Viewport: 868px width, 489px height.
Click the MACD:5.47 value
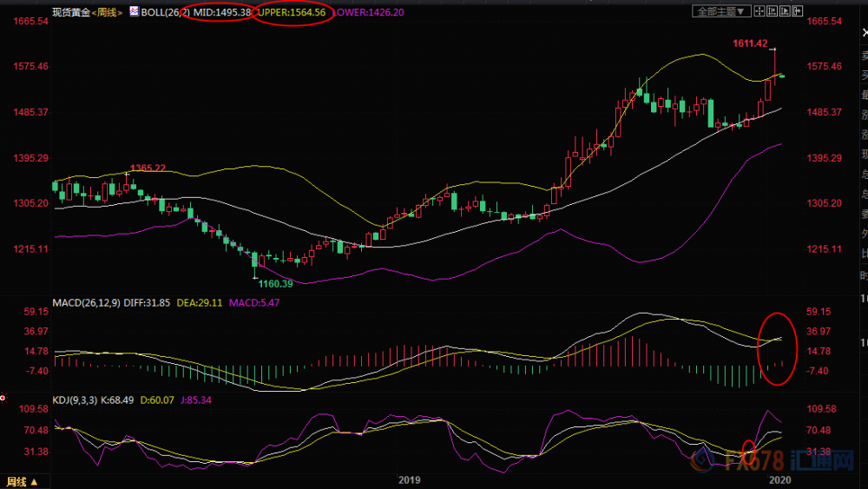point(254,303)
